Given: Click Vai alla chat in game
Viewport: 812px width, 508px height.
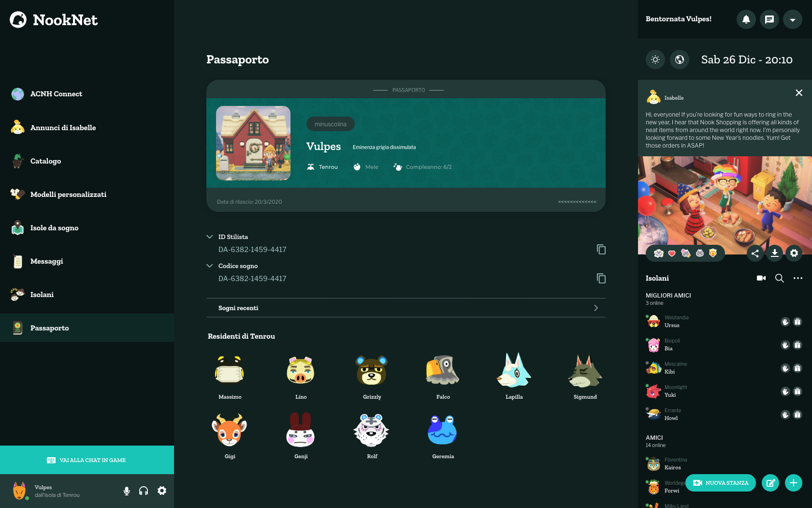Looking at the screenshot, I should 87,460.
